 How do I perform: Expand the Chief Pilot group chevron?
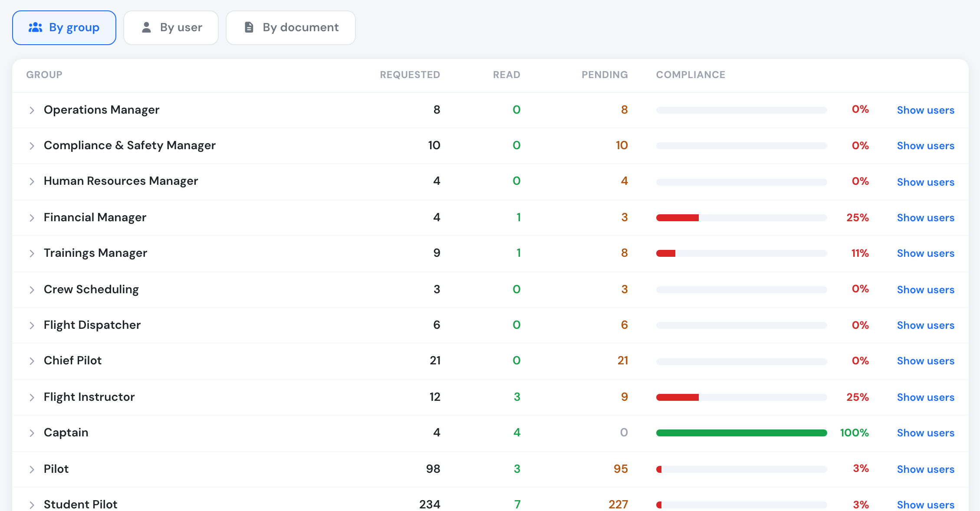[x=32, y=361]
